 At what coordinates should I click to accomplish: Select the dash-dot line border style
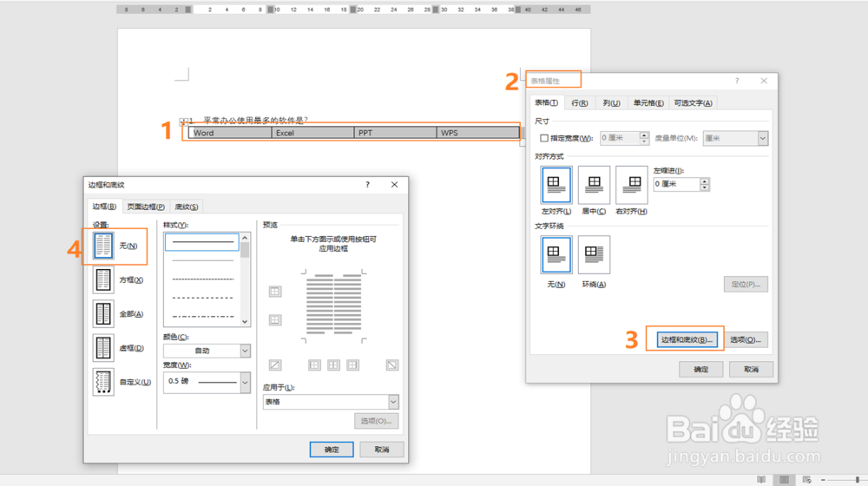202,317
